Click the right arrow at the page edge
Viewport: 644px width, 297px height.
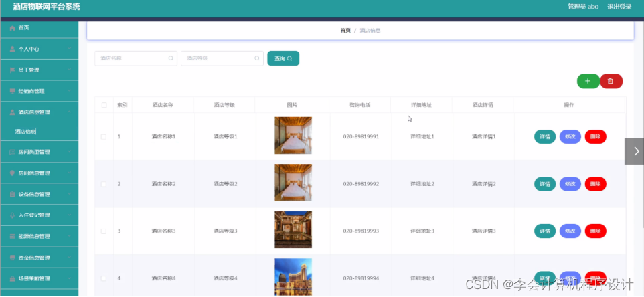click(636, 151)
